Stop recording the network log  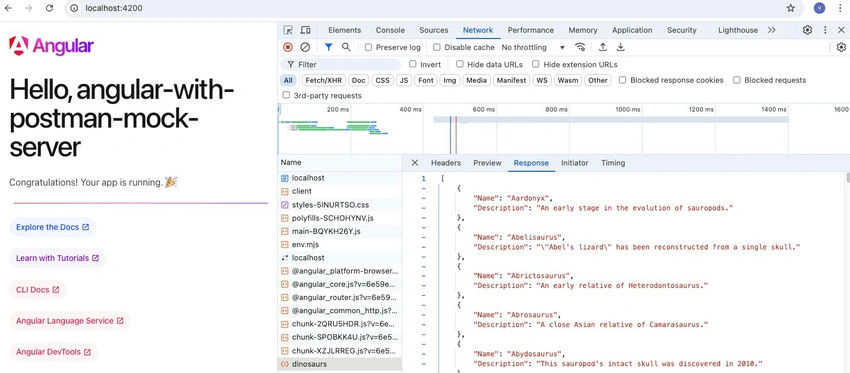pos(288,48)
